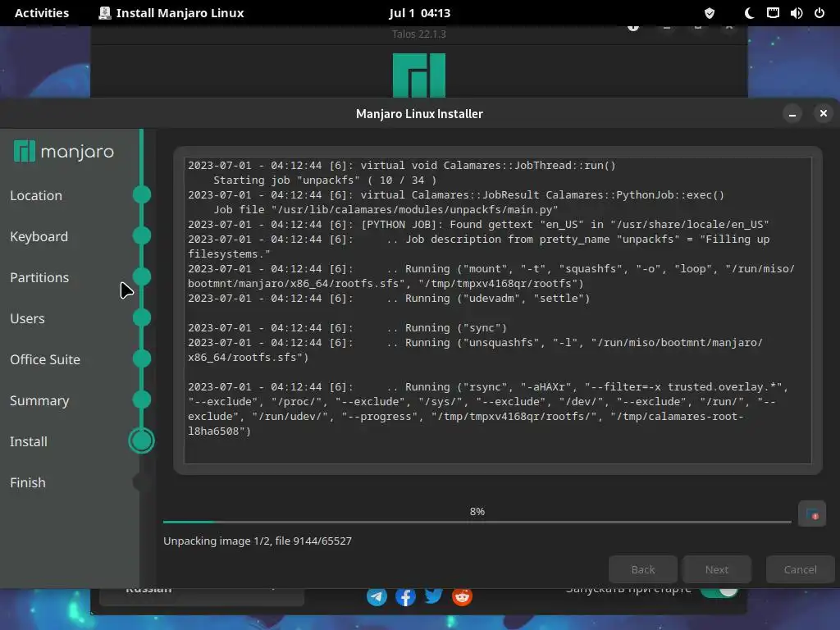840x630 pixels.
Task: Click log line starting 'Running ("mount", "-t", "squashfs"'
Action: pos(491,276)
